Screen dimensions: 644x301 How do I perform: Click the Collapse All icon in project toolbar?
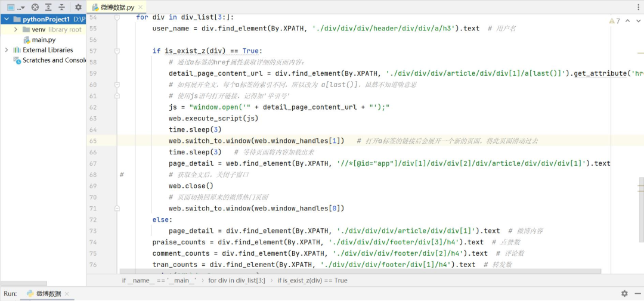tap(61, 7)
